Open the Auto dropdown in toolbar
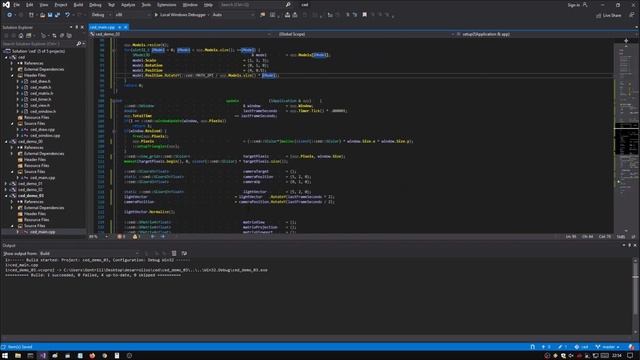 pos(233,15)
